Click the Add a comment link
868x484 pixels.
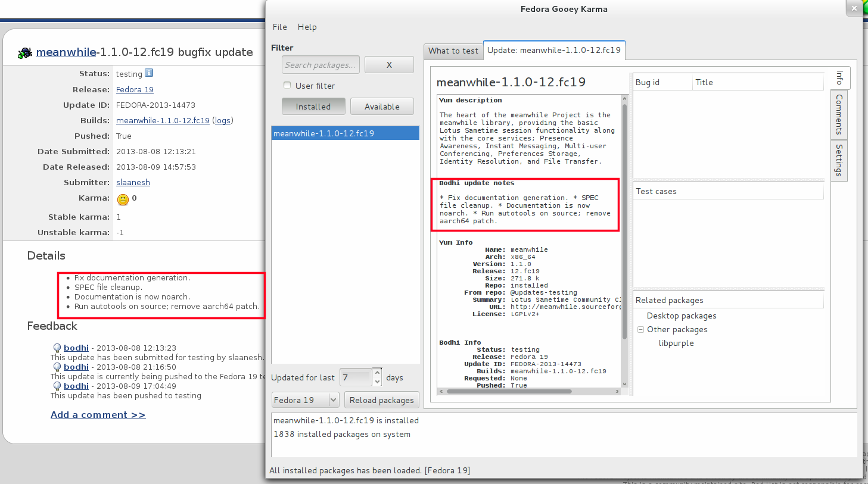click(98, 415)
